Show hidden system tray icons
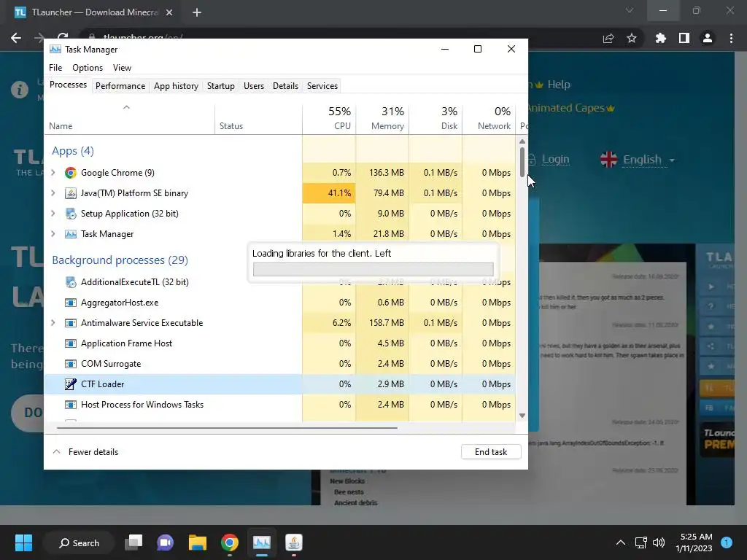This screenshot has height=560, width=747. [x=621, y=542]
